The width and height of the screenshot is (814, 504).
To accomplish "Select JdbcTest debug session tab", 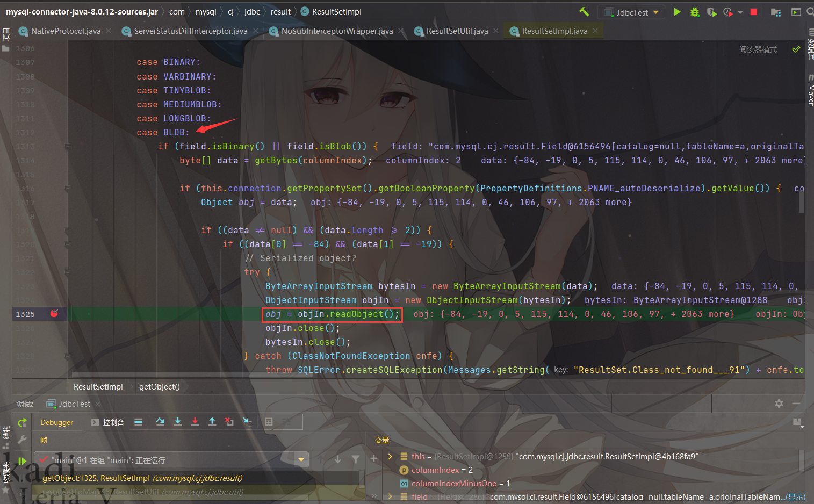I will pos(74,404).
